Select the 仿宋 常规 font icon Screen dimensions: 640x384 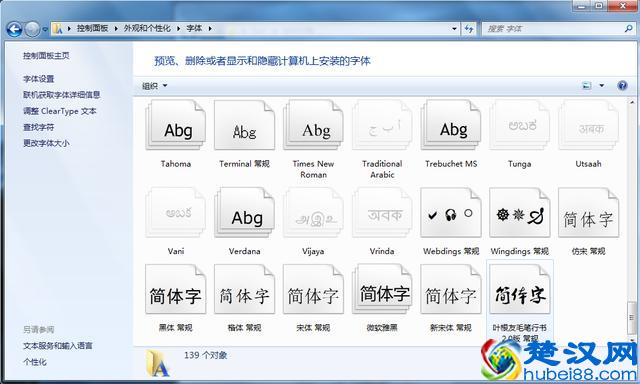(x=588, y=213)
